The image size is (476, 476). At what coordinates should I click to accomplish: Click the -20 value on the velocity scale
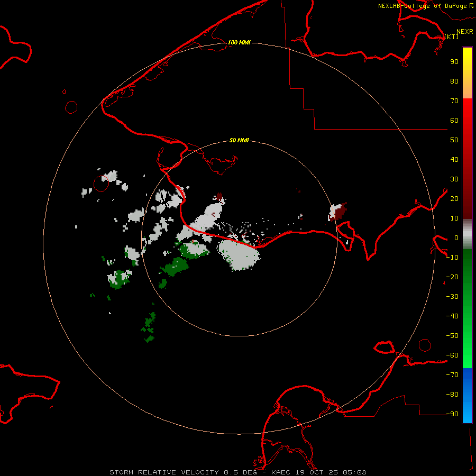452,277
